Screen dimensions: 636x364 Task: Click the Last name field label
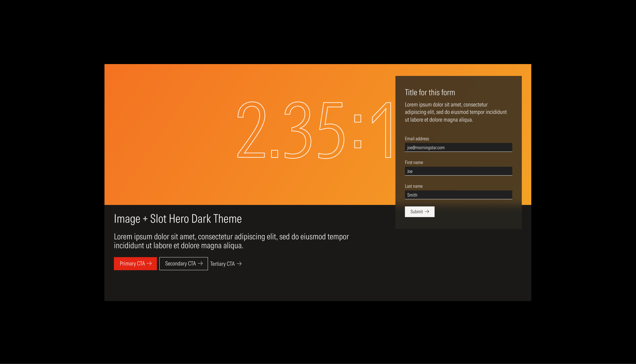point(414,186)
